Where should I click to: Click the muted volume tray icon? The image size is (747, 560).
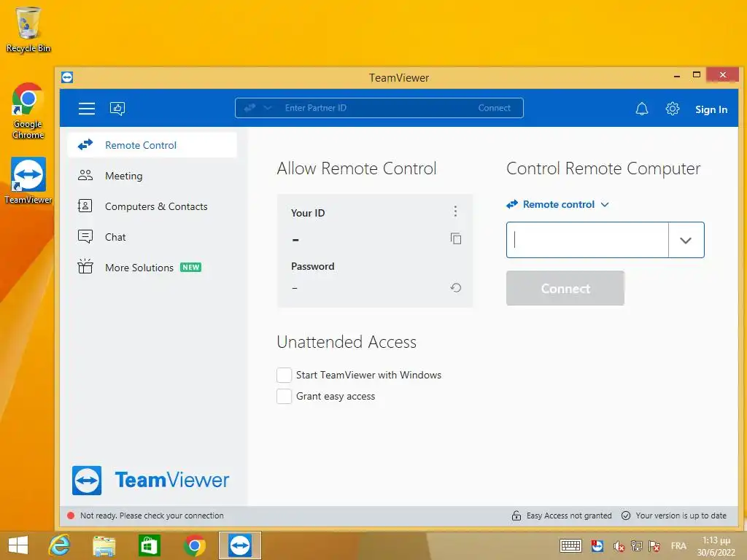coord(619,545)
